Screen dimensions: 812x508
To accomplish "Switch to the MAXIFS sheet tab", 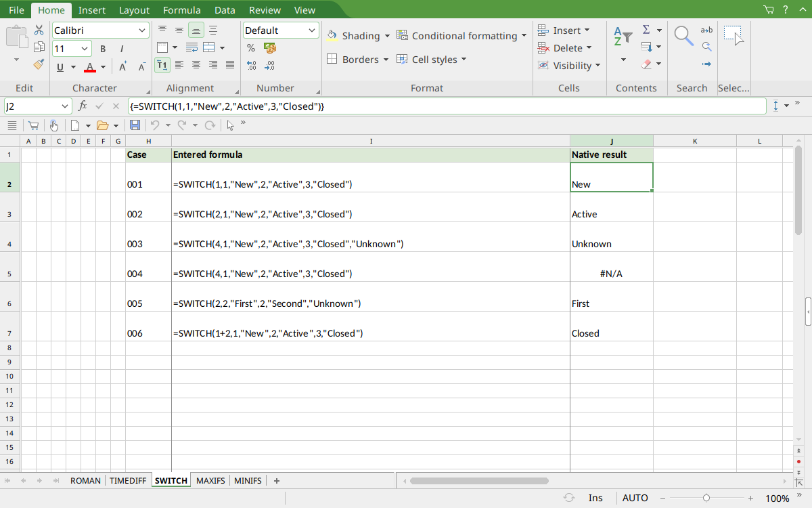I will point(210,480).
